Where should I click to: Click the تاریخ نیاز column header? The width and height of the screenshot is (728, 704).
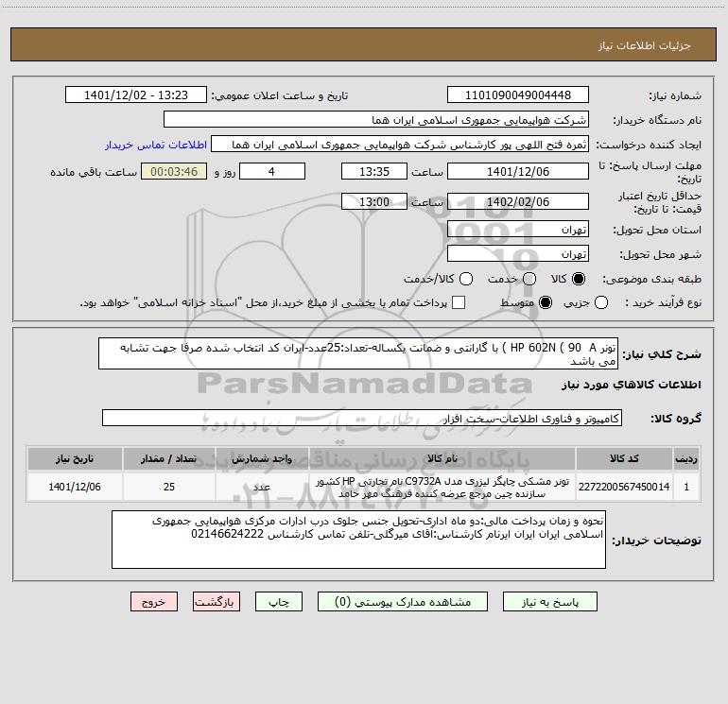[x=75, y=458]
